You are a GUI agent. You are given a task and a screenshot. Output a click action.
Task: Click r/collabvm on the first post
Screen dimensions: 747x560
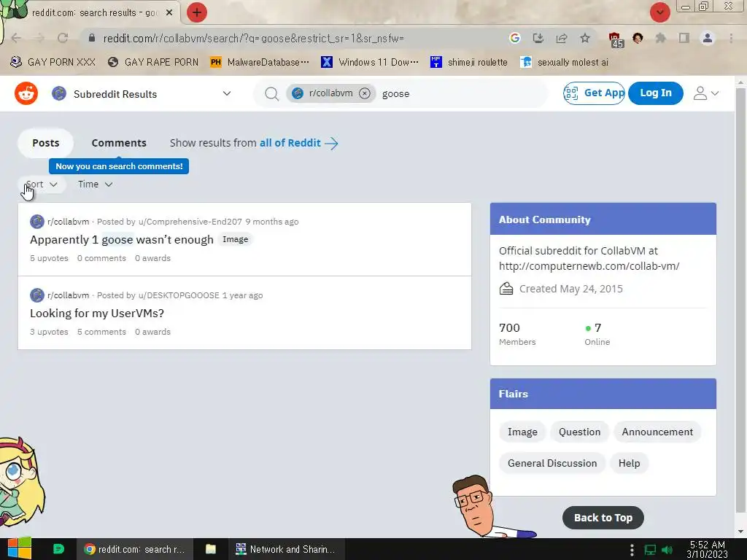coord(68,222)
